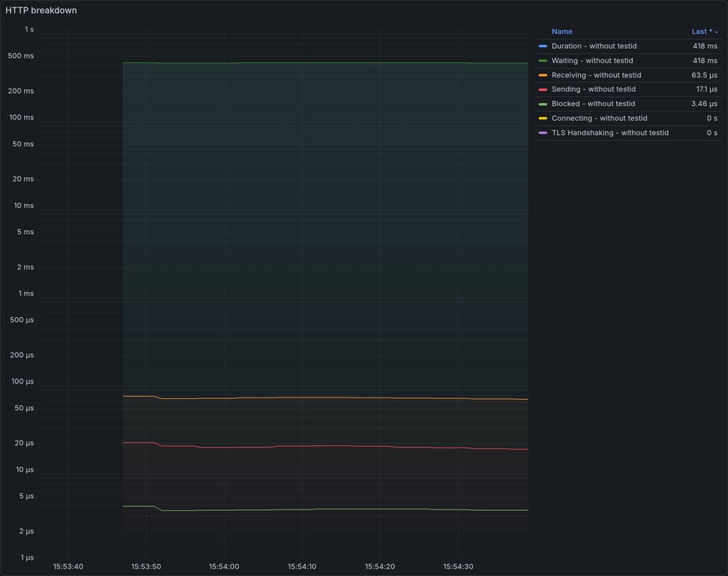
Task: Open the sort chevron next to Last
Action: tap(716, 31)
